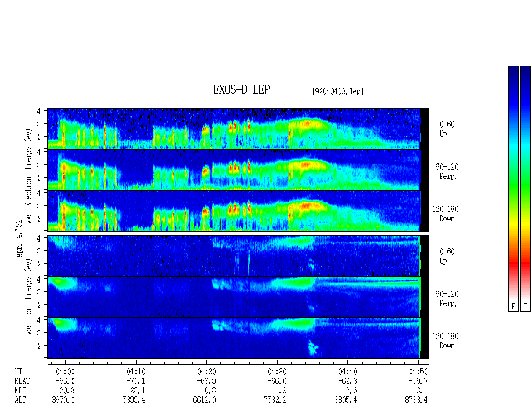
Task: Click the ALT value 3970.0
Action: [x=63, y=400]
